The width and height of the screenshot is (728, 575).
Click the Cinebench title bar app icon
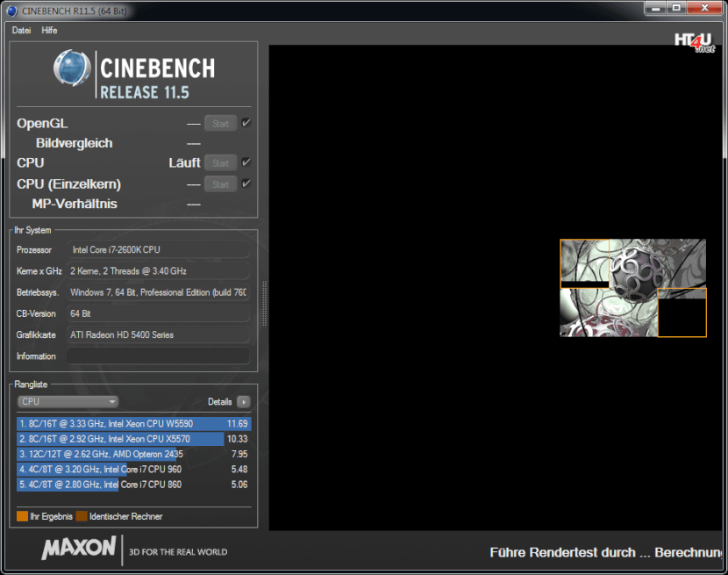(x=12, y=11)
